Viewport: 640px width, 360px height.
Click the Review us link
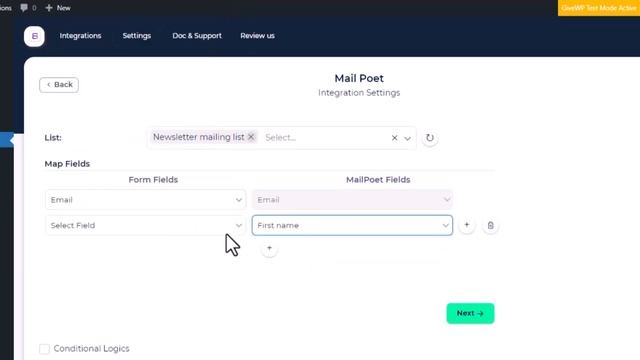click(x=257, y=36)
